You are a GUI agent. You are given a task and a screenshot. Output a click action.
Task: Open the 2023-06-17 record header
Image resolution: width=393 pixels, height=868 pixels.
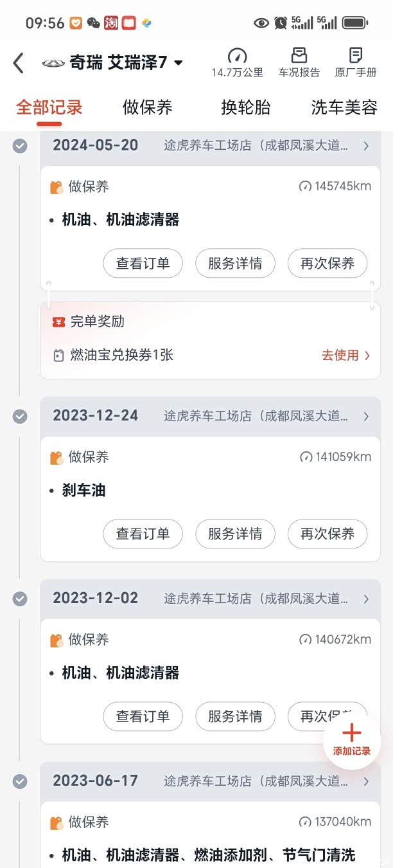coord(210,781)
